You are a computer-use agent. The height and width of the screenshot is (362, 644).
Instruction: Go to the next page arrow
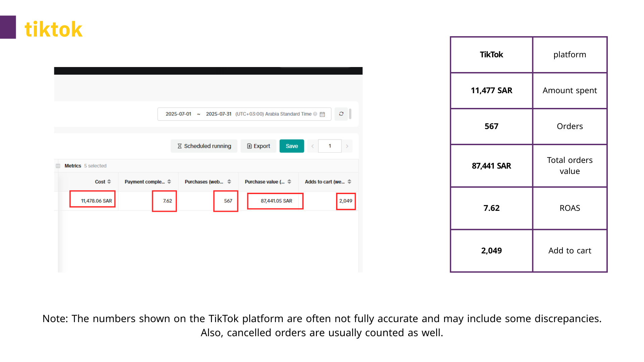[347, 146]
